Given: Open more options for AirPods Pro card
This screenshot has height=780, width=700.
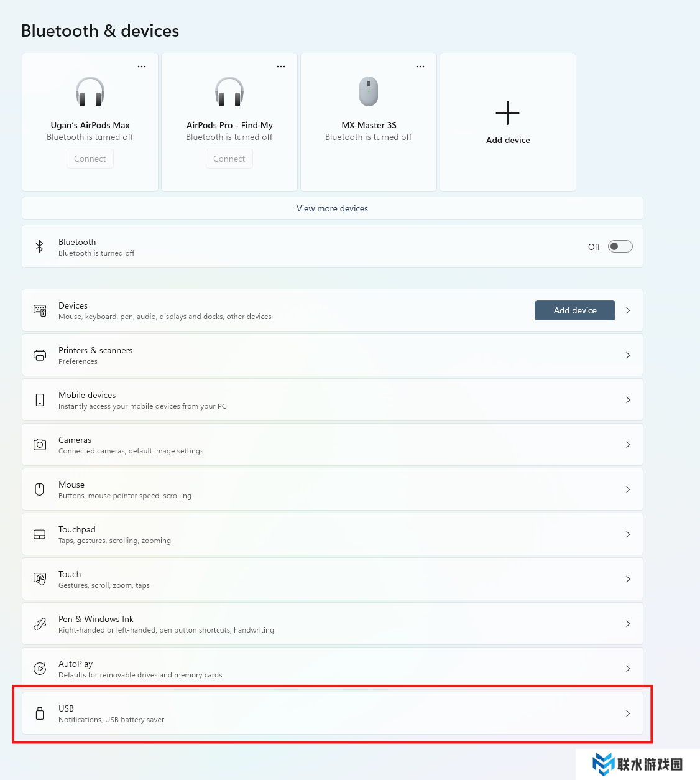Looking at the screenshot, I should [x=281, y=67].
